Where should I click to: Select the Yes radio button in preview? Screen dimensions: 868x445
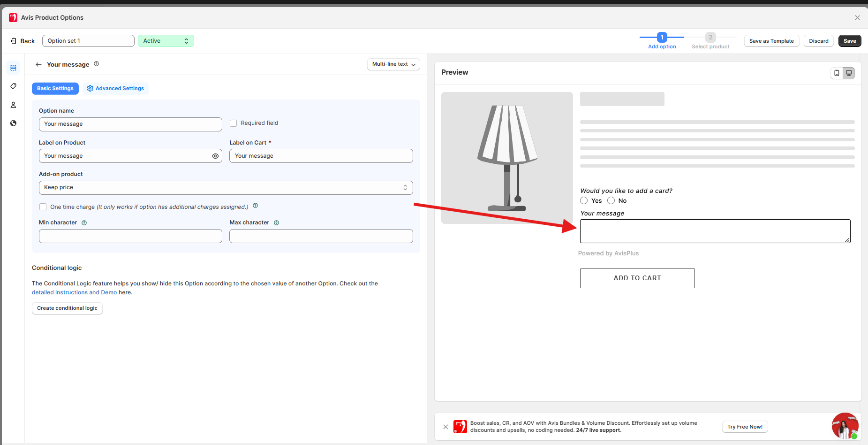tap(584, 200)
